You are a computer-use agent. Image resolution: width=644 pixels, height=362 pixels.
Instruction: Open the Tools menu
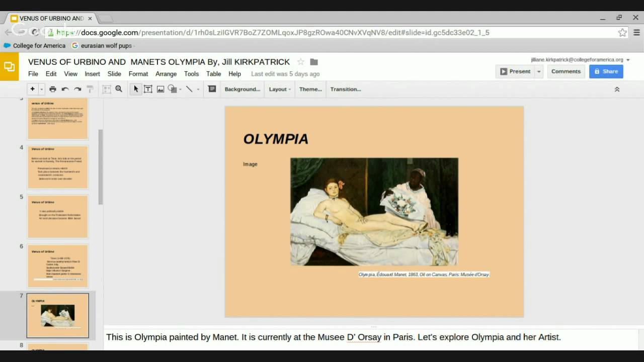pos(192,74)
